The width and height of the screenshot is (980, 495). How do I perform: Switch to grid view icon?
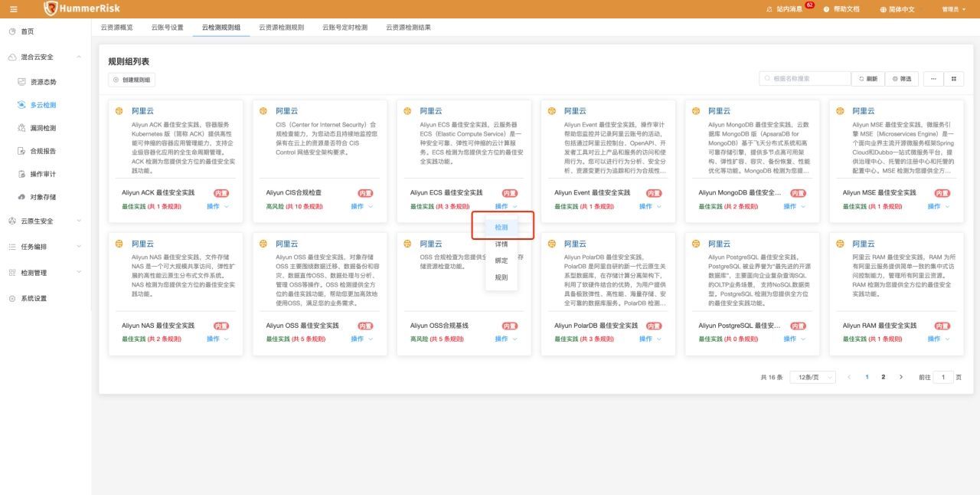tap(954, 78)
